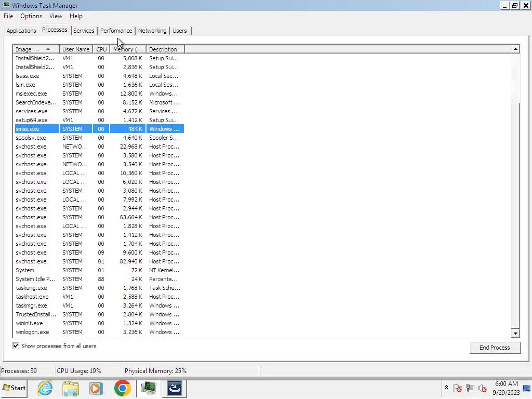Viewport: 532px width, 399px height.
Task: Show hidden system tray icons
Action: pos(446,388)
